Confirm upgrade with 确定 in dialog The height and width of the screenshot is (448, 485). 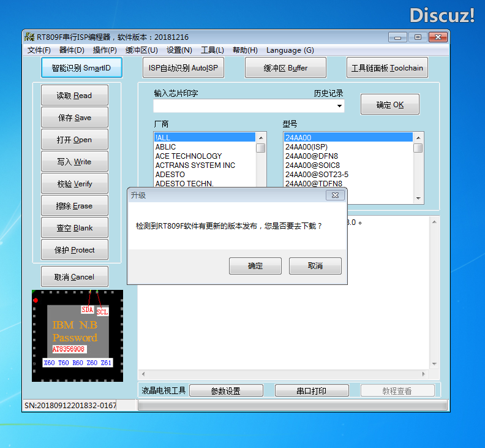[255, 265]
